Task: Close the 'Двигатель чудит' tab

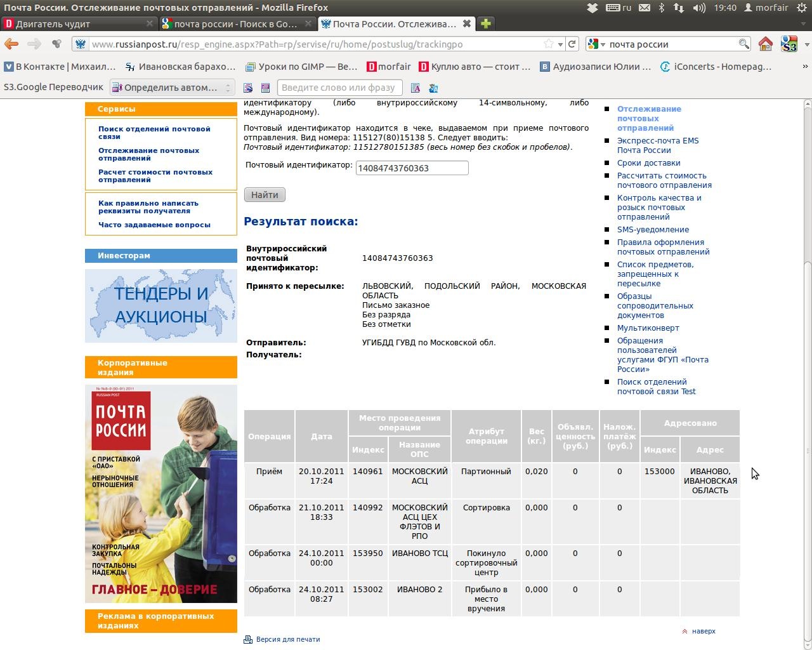Action: [150, 23]
